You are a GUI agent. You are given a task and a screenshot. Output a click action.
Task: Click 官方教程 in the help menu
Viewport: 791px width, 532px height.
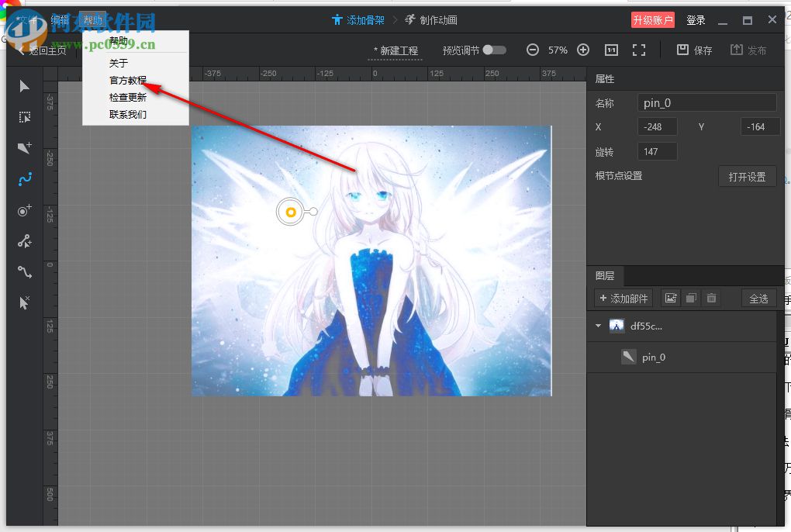click(128, 80)
